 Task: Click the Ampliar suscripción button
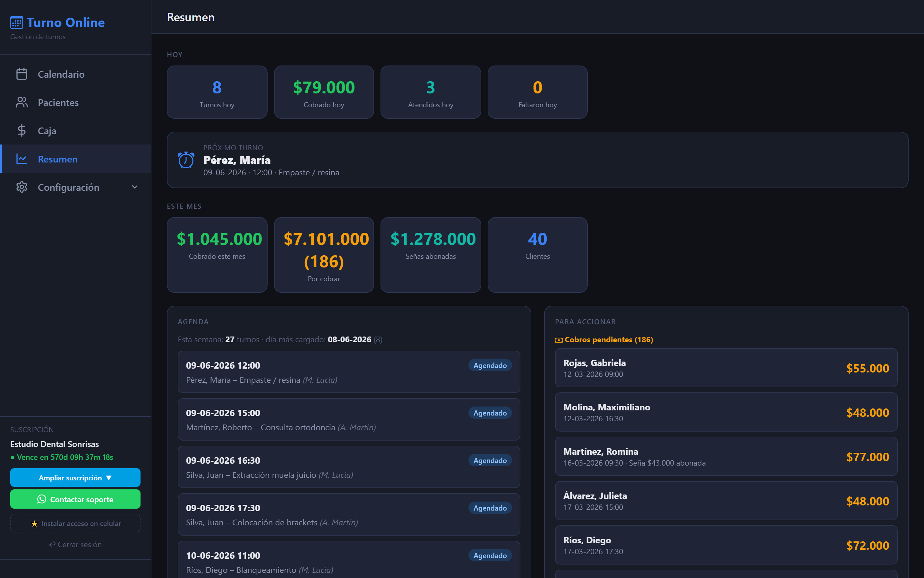[75, 478]
